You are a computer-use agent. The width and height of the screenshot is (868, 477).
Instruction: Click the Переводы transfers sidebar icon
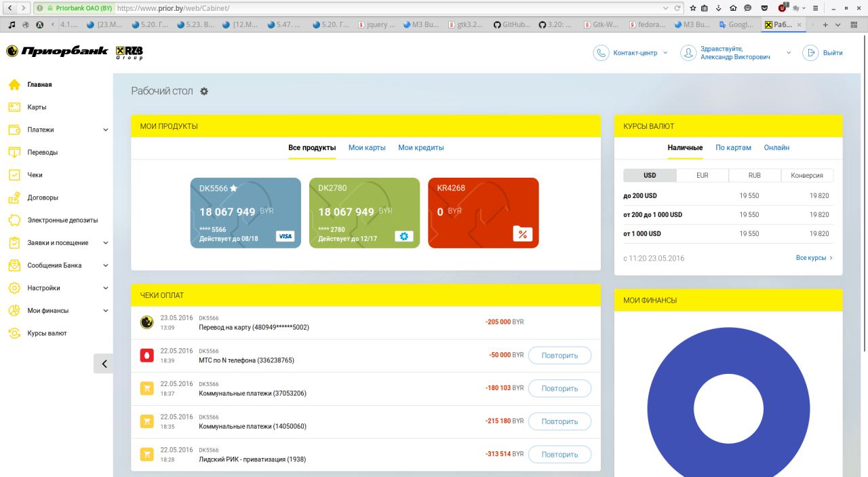(14, 152)
